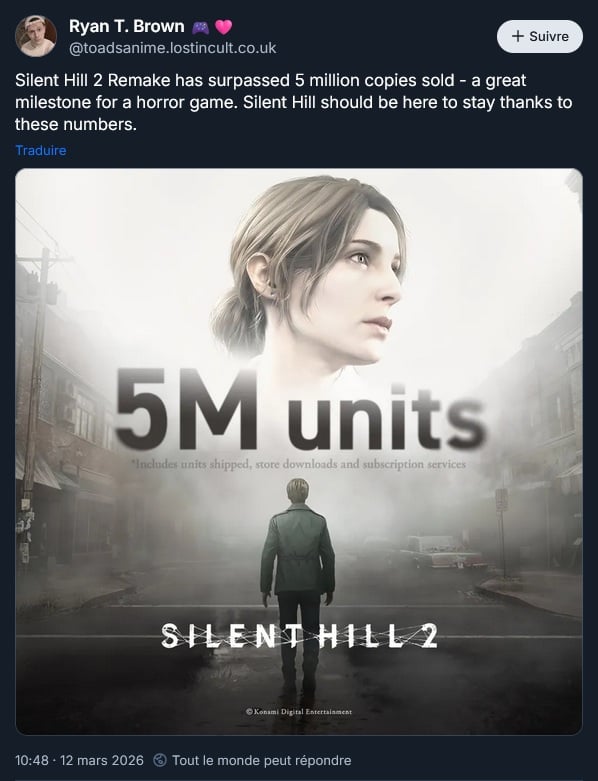The width and height of the screenshot is (598, 781).
Task: Click the Ryan T. Brown display name
Action: (x=126, y=26)
